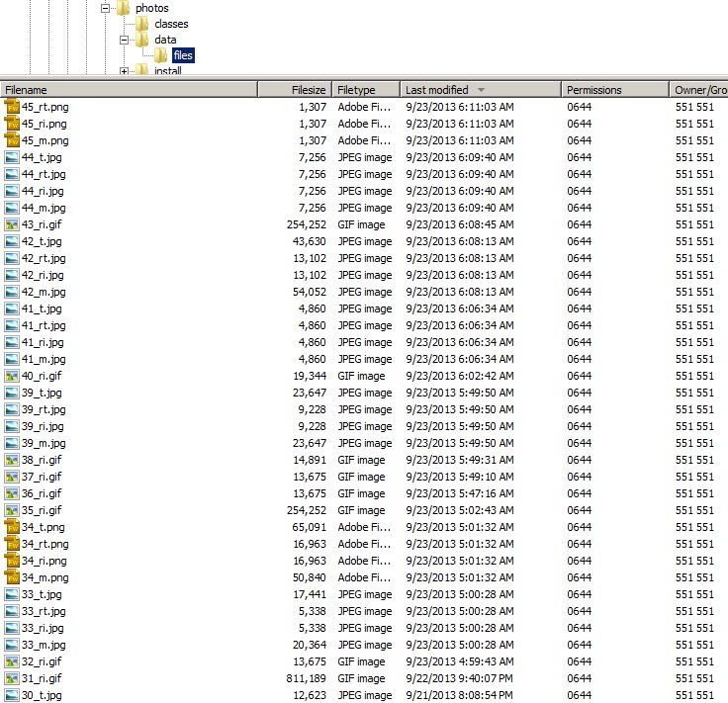
Task: Select the file 35_ri.gif in list
Action: [42, 510]
